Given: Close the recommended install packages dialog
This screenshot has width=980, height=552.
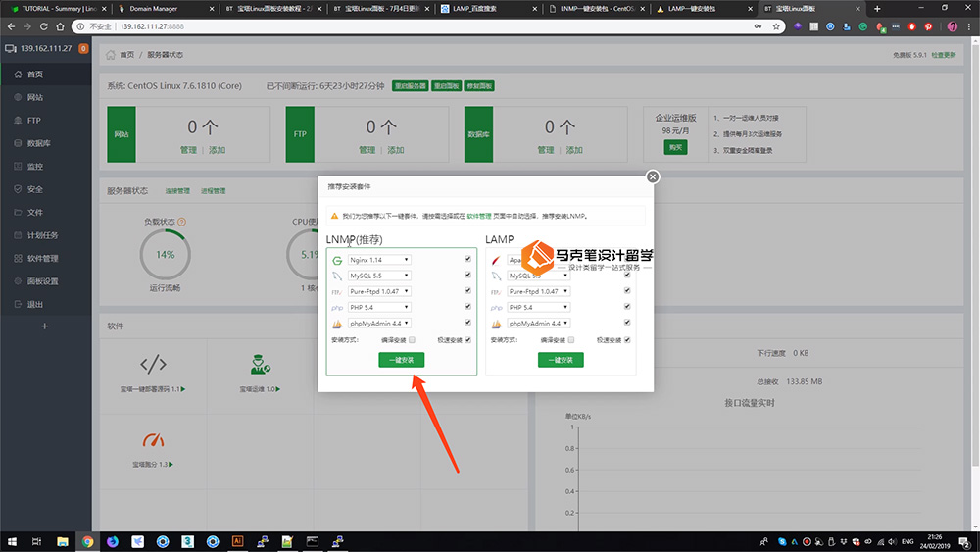Looking at the screenshot, I should point(653,176).
